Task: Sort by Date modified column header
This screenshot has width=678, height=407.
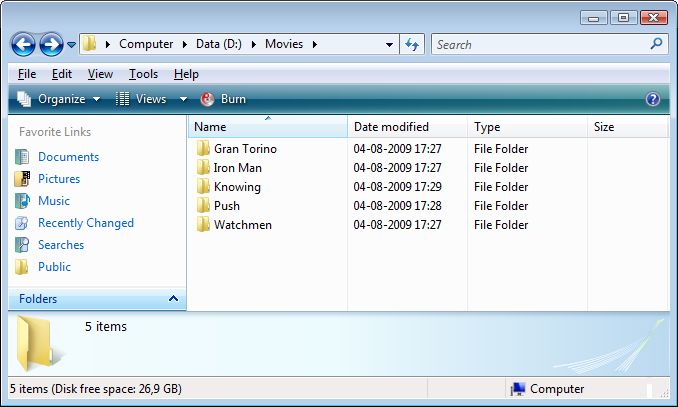Action: pos(391,127)
